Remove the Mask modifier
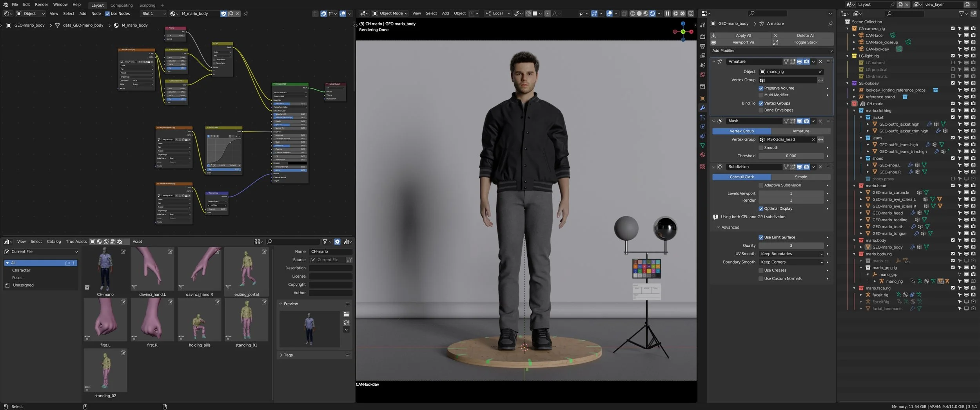Screen dimensions: 980x410 point(820,121)
